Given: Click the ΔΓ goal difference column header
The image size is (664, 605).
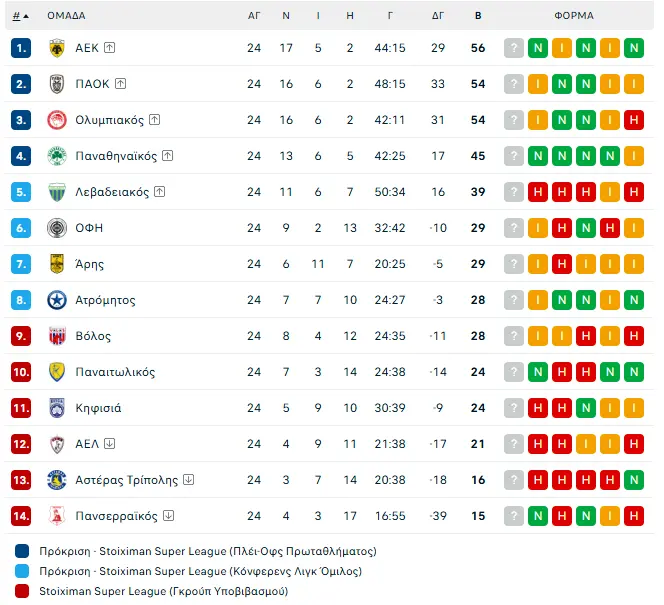Looking at the screenshot, I should [x=438, y=16].
